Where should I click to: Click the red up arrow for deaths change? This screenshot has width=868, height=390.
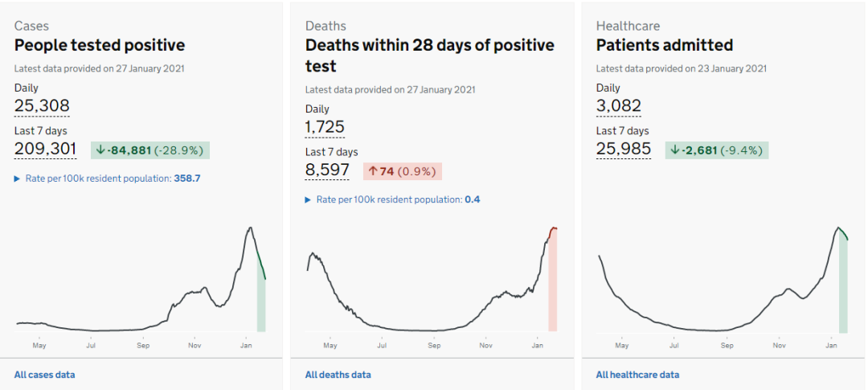(x=373, y=170)
